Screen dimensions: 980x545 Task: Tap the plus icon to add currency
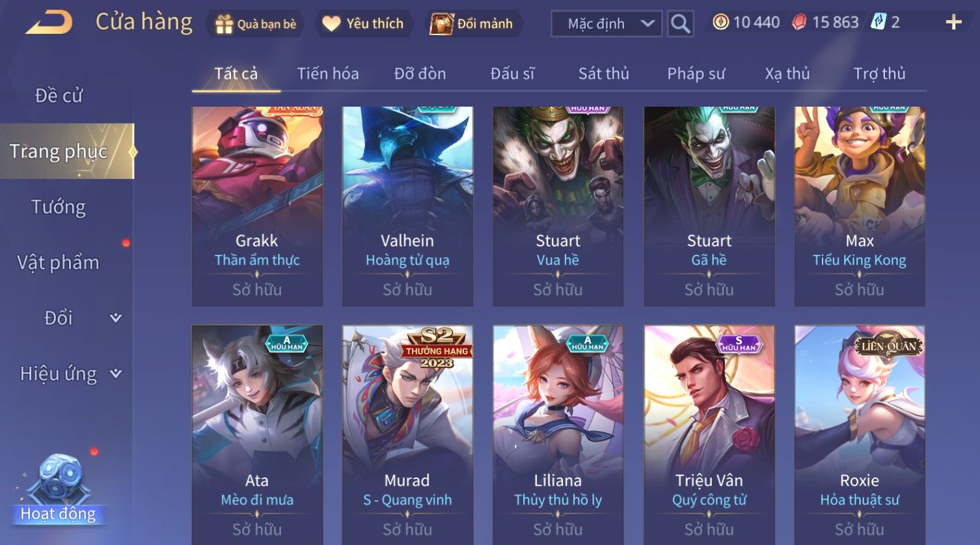953,23
